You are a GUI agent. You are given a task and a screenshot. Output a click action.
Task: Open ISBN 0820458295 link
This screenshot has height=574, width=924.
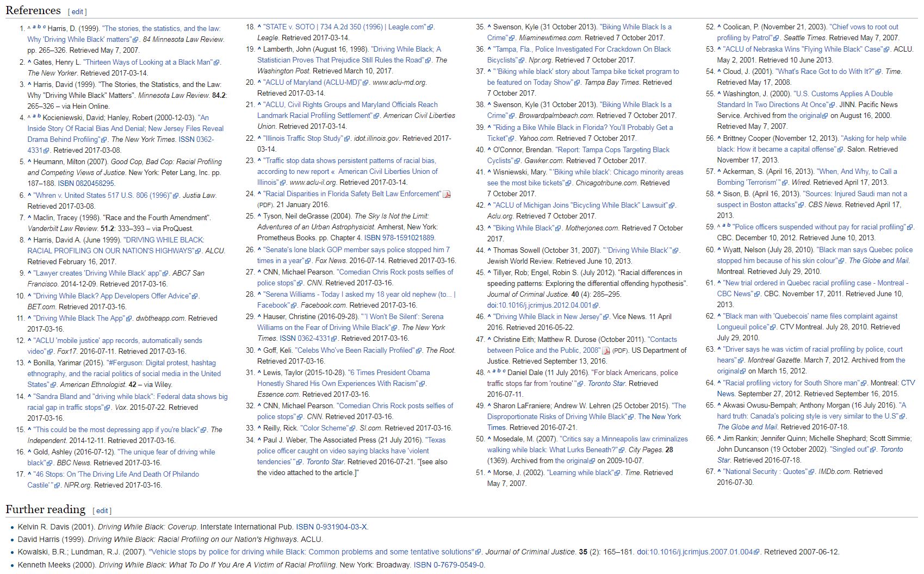86,184
